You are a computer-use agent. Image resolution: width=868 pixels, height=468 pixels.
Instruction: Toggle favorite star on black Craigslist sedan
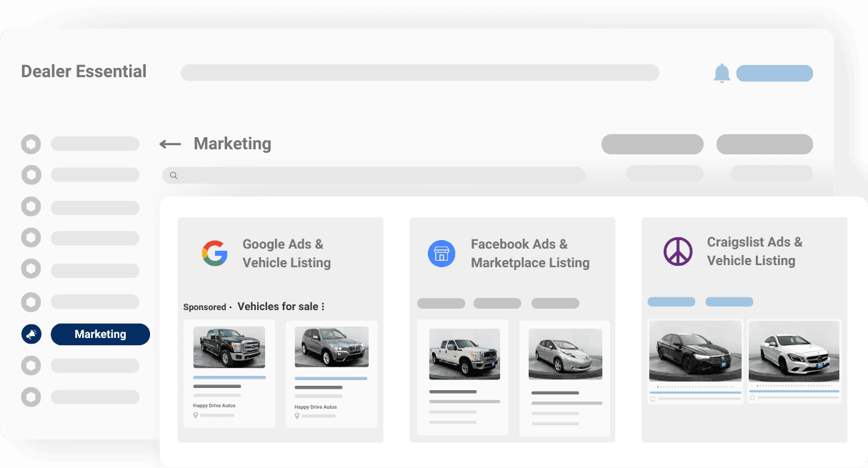tap(652, 398)
